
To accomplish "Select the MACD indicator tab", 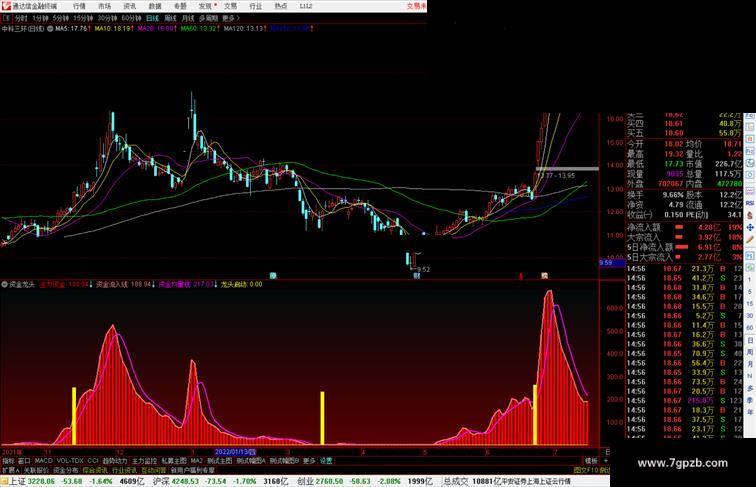I will click(43, 461).
